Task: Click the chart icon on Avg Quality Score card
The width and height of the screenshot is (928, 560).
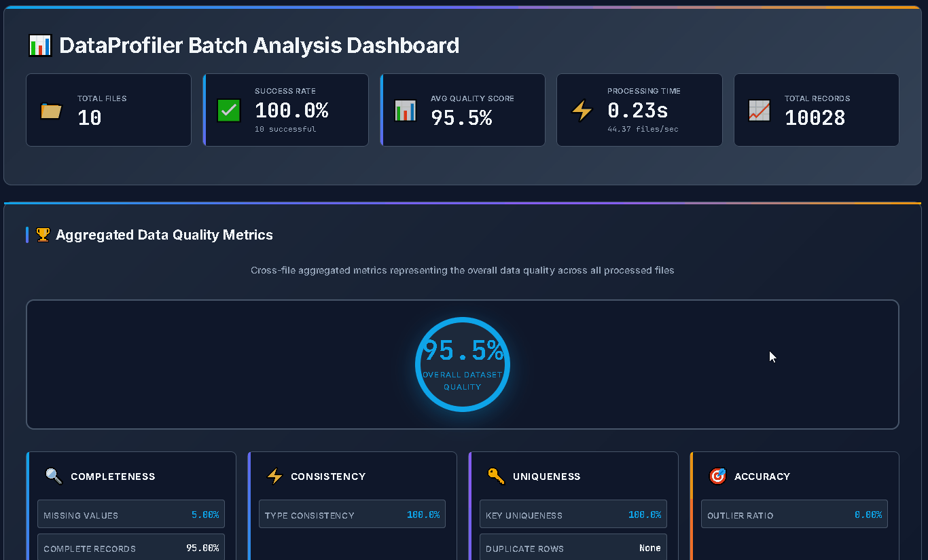Action: (x=405, y=110)
